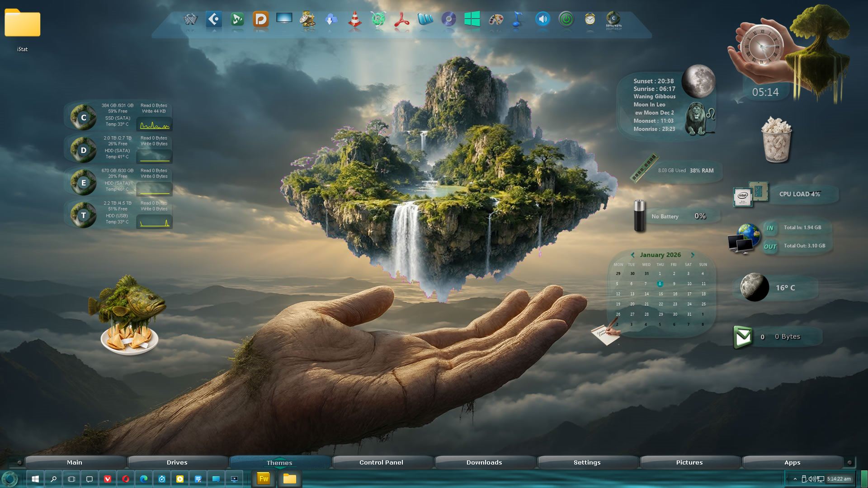Show hidden system tray icons chevron
The image size is (868, 488).
pyautogui.click(x=795, y=479)
